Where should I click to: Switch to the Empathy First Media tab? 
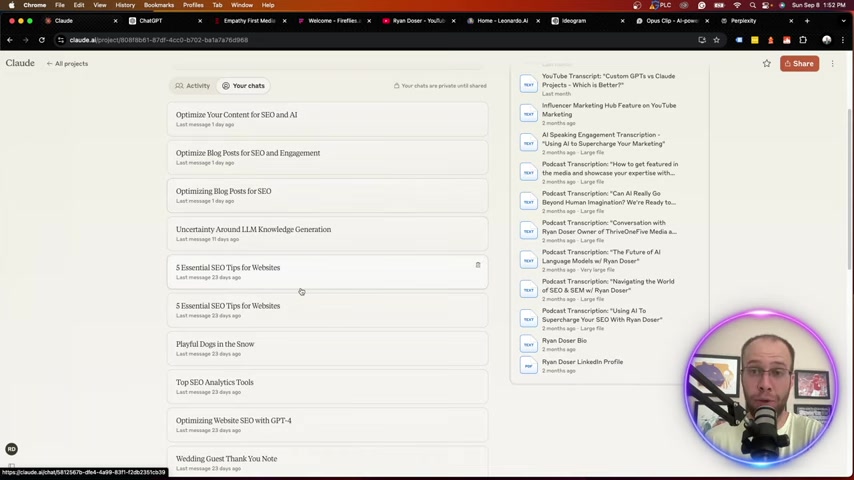point(249,21)
